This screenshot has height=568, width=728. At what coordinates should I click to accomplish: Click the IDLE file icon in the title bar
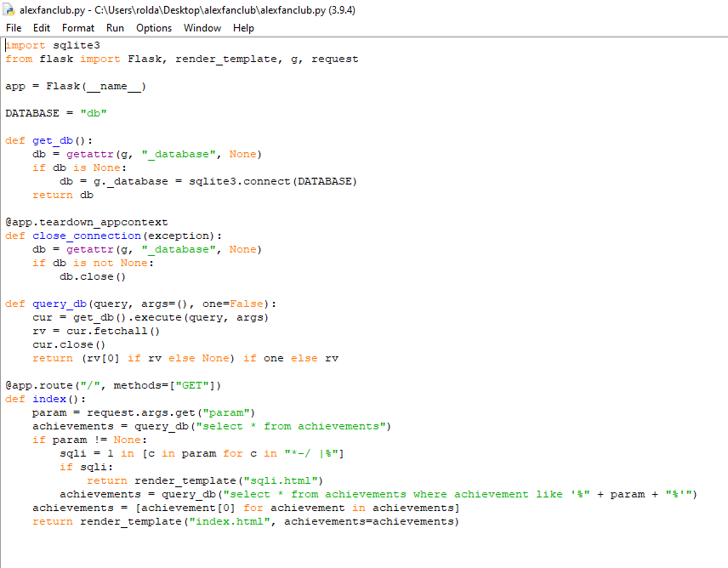[x=9, y=9]
